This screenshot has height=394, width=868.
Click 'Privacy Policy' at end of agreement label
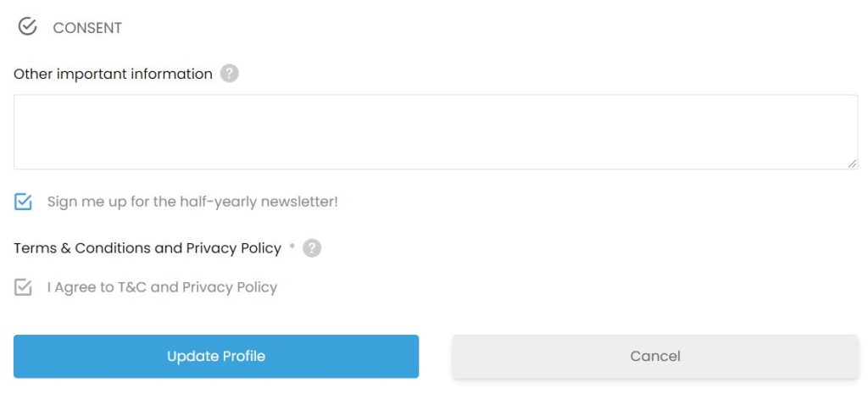[x=230, y=288]
